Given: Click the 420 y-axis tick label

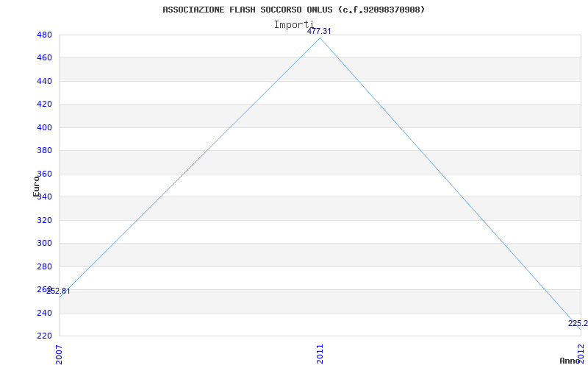Looking at the screenshot, I should coord(44,105).
